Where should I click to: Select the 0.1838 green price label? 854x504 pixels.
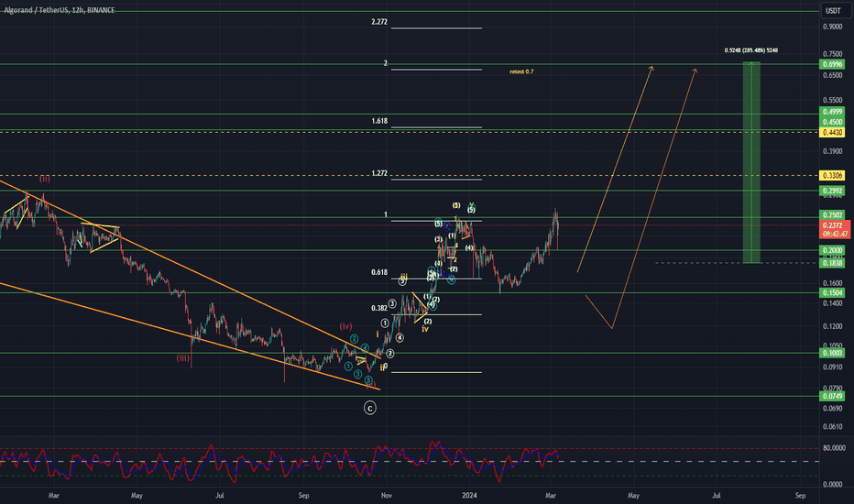832,263
